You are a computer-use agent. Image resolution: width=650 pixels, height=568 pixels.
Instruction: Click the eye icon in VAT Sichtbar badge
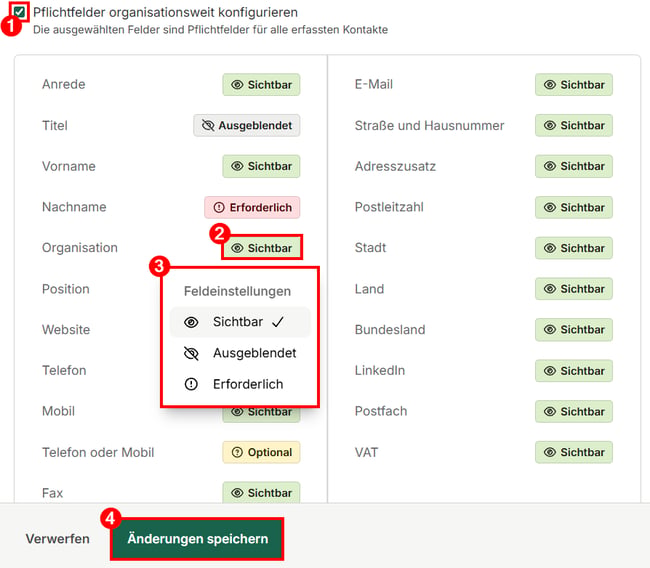550,452
